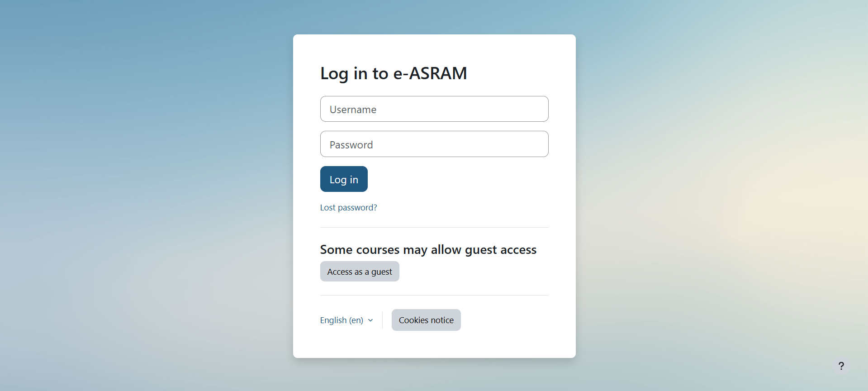
Task: Enter as guest using the grey button
Action: [x=360, y=272]
